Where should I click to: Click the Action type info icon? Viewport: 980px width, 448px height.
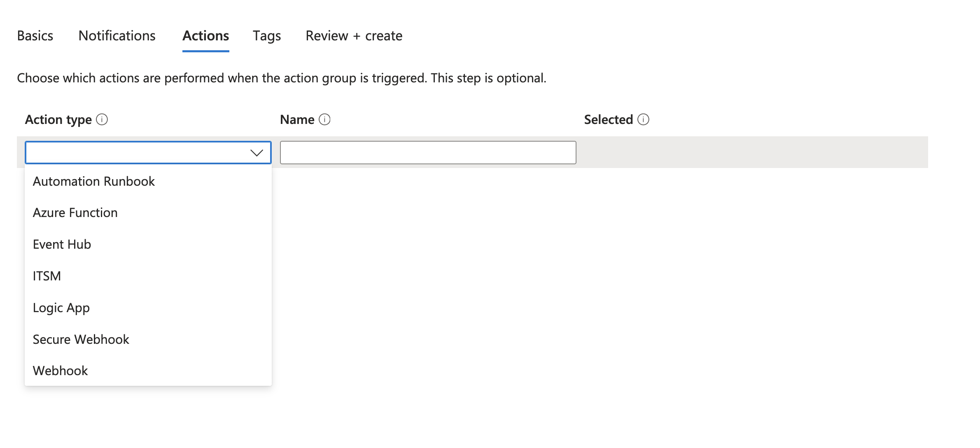click(x=102, y=119)
